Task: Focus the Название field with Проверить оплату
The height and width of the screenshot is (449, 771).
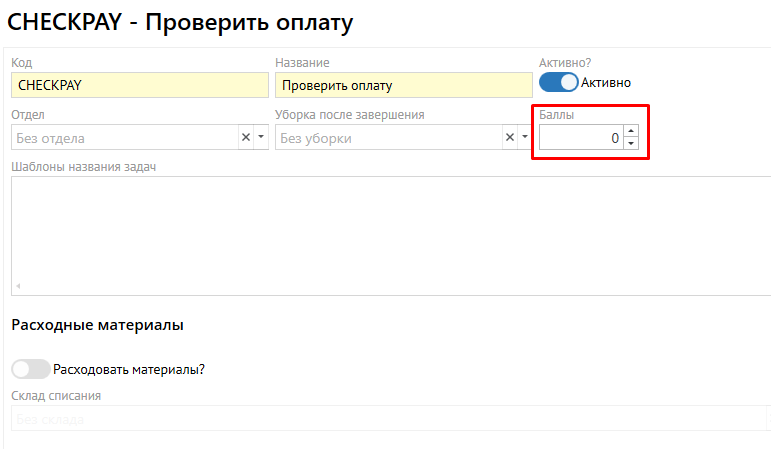Action: coord(402,86)
